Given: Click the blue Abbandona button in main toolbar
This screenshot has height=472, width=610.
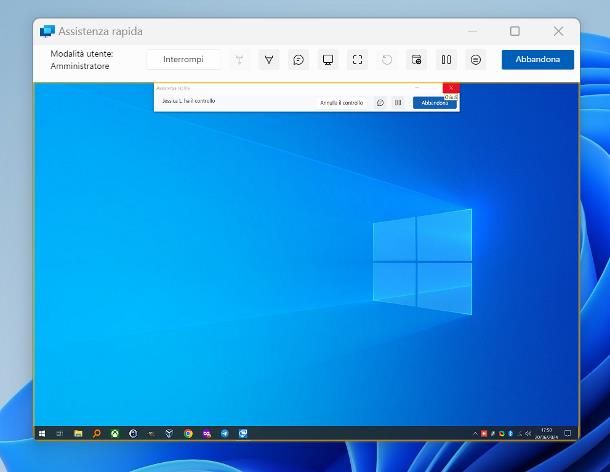Looking at the screenshot, I should coord(537,60).
